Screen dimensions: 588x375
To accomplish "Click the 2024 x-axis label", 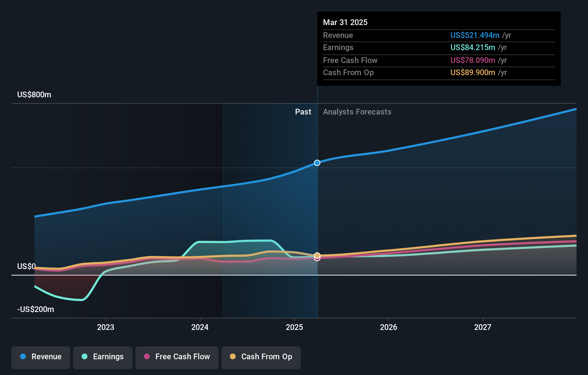I will (200, 327).
